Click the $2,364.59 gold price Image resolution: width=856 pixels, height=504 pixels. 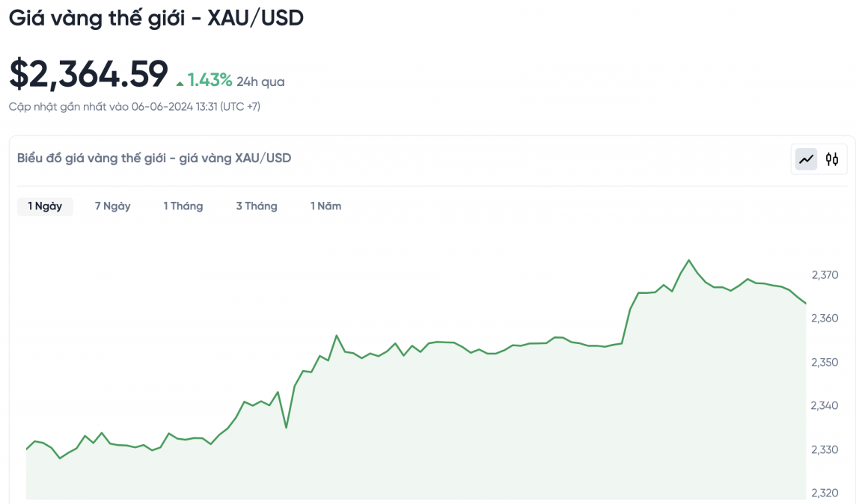[x=88, y=74]
